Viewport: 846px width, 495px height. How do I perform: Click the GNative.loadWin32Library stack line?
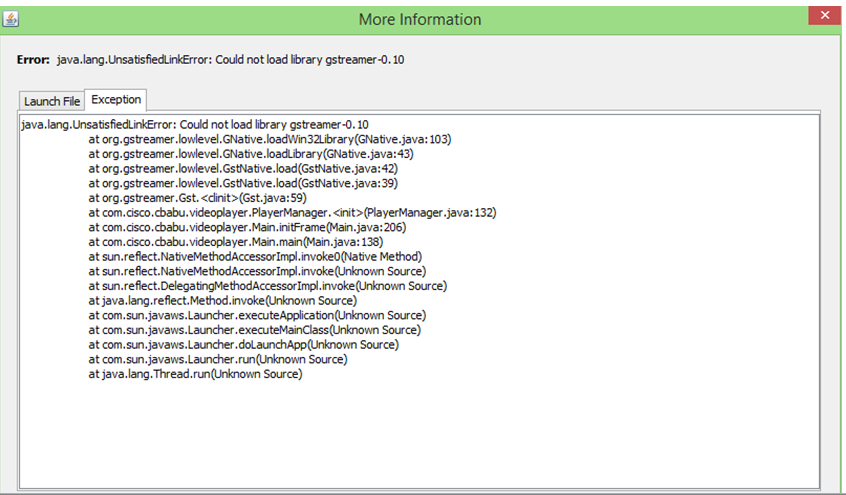tap(270, 139)
